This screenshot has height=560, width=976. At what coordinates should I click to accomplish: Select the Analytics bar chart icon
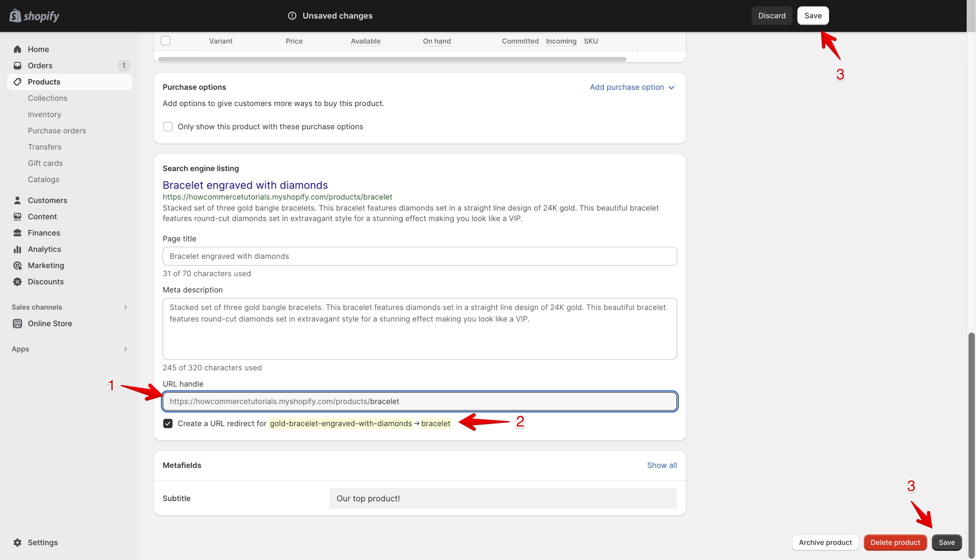17,249
